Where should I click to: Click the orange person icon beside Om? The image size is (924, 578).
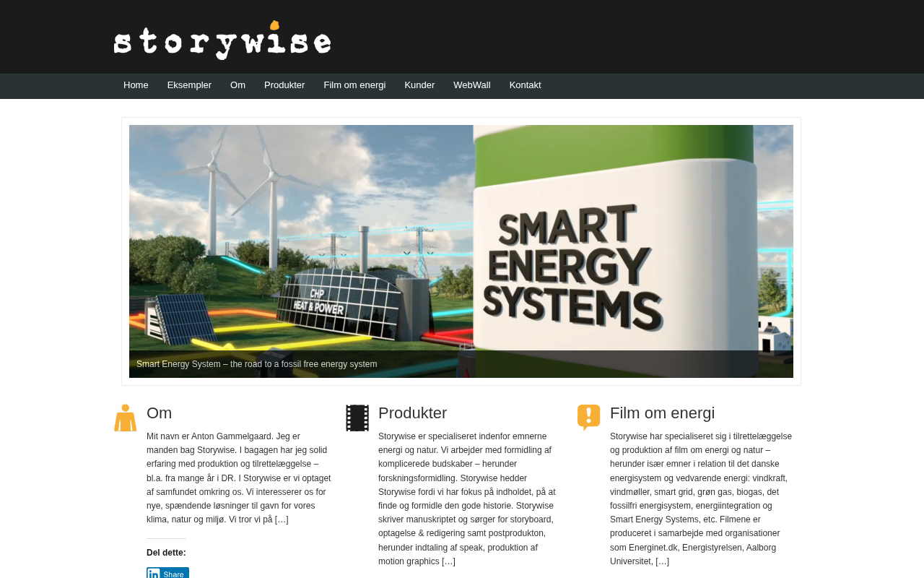tap(126, 418)
